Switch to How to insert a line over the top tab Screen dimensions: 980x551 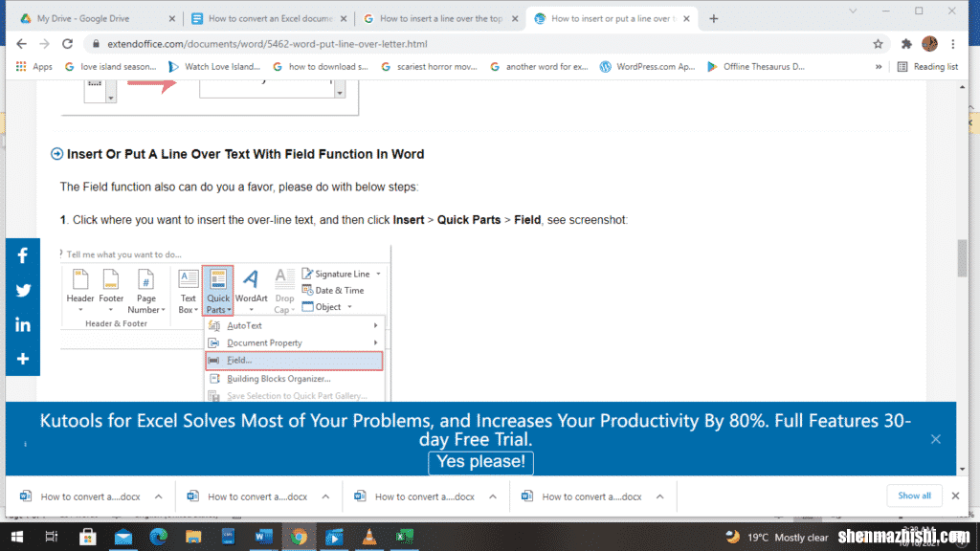[440, 19]
